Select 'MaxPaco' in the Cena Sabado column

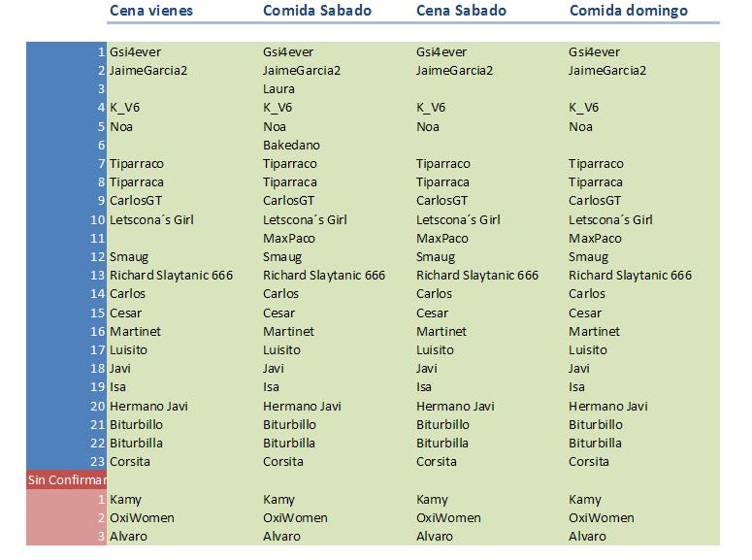(441, 239)
